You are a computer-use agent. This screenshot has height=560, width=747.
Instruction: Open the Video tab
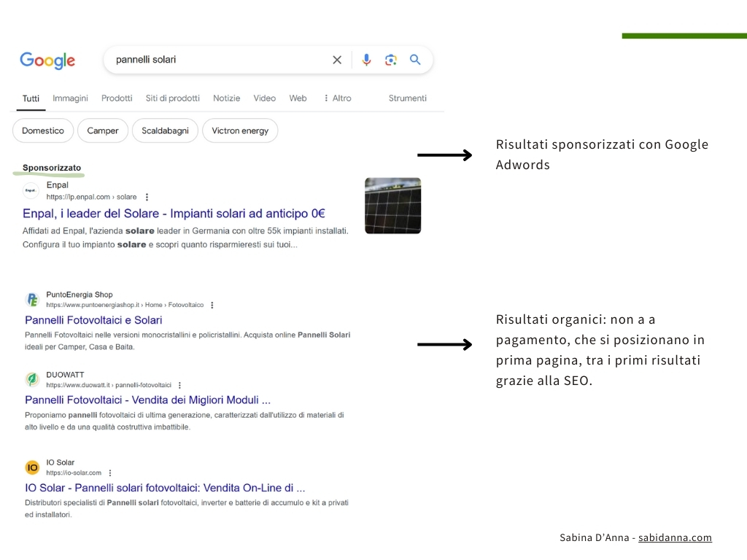(x=264, y=98)
